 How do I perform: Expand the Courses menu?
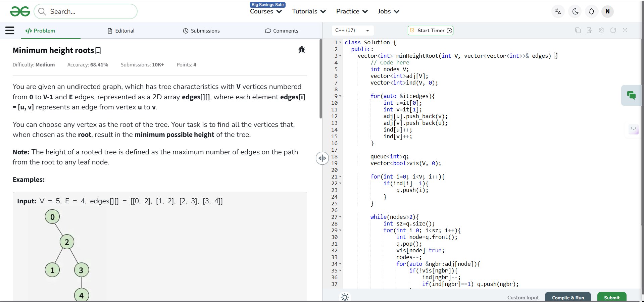click(x=265, y=11)
